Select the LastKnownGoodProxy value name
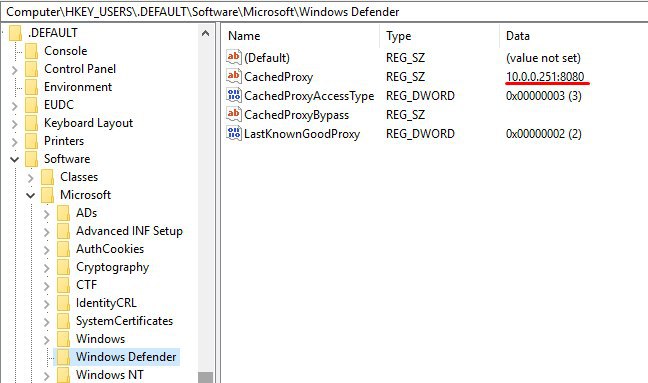Viewport: 648px width, 383px height. click(x=302, y=134)
